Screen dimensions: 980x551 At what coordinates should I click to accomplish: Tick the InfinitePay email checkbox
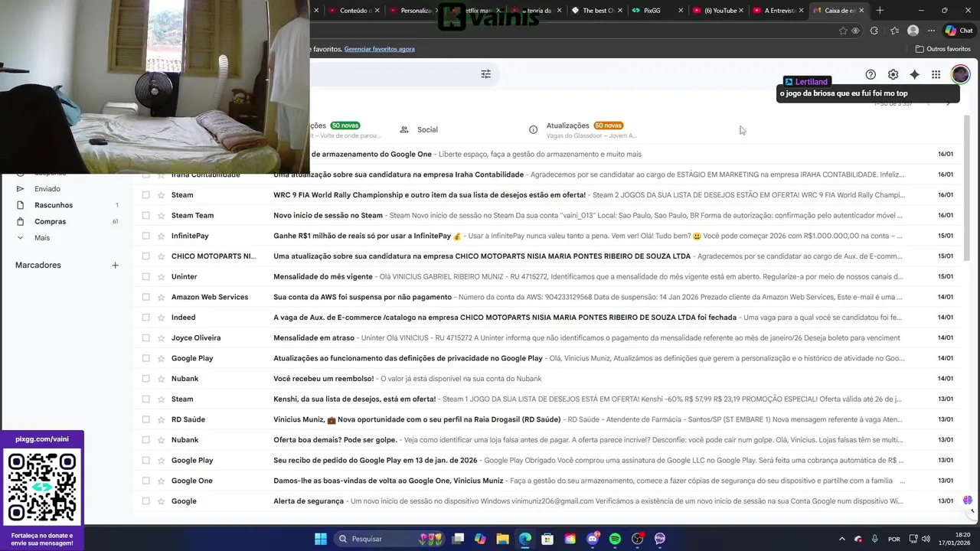145,236
